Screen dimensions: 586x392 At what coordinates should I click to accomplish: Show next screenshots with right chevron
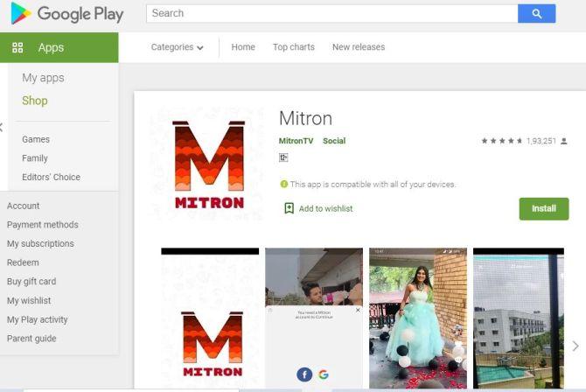[576, 346]
